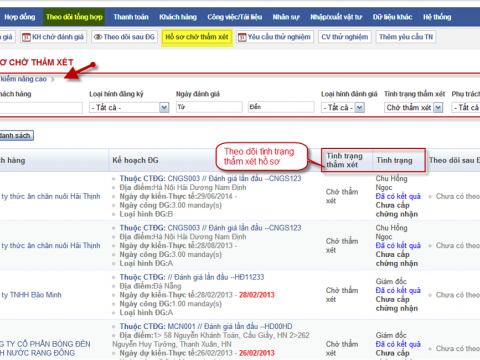Open Loại hình đánh giá dropdown

click(343, 108)
